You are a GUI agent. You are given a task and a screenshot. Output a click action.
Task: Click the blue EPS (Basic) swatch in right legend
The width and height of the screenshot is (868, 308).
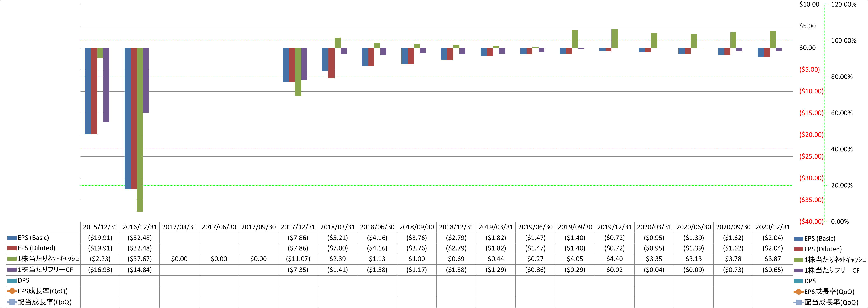(799, 239)
